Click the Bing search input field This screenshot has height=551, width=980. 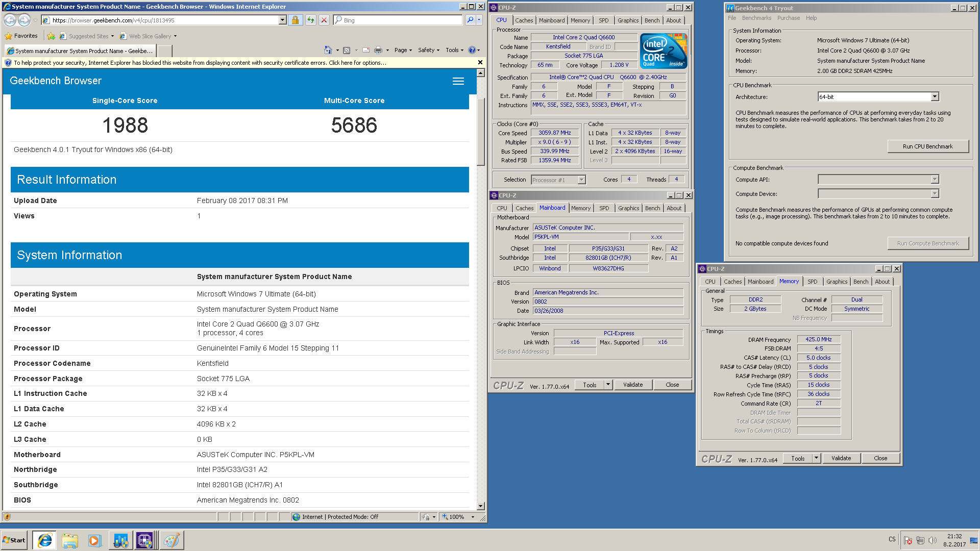tap(398, 20)
